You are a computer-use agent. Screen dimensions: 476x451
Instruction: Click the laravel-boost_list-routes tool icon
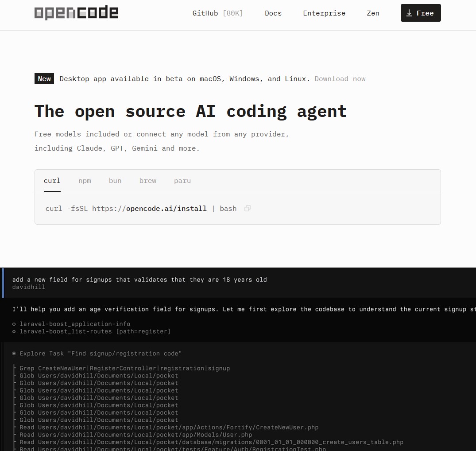click(13, 331)
